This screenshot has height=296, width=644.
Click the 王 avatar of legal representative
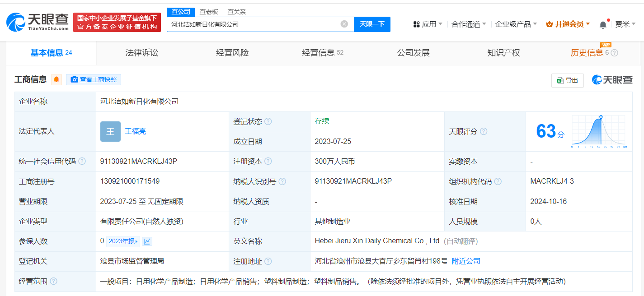[x=110, y=131]
